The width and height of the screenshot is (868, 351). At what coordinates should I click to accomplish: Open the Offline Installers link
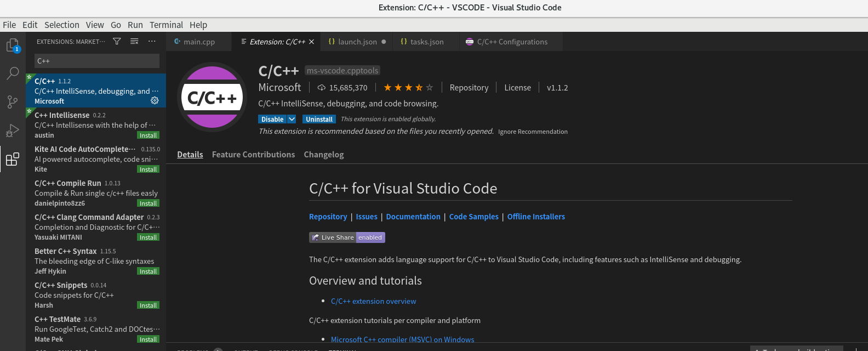536,217
